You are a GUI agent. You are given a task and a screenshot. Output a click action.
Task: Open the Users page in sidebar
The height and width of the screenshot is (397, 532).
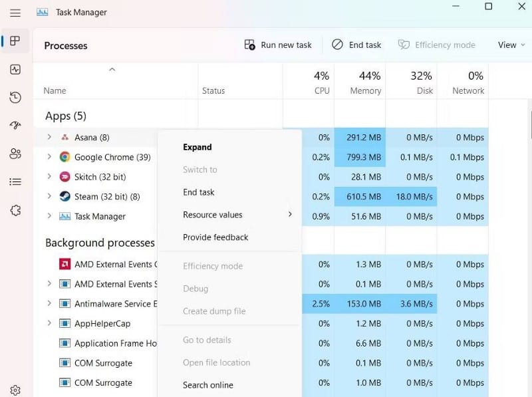click(x=15, y=154)
